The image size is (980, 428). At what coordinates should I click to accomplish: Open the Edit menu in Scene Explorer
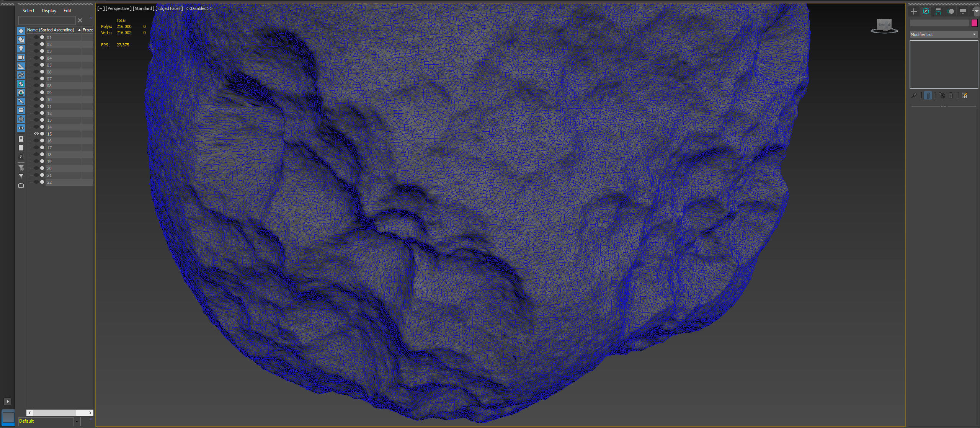(x=67, y=11)
